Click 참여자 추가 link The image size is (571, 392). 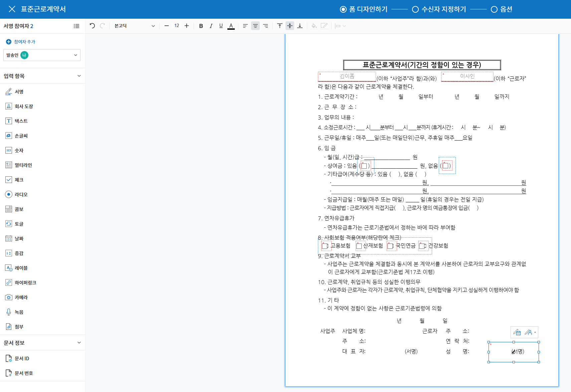point(20,42)
